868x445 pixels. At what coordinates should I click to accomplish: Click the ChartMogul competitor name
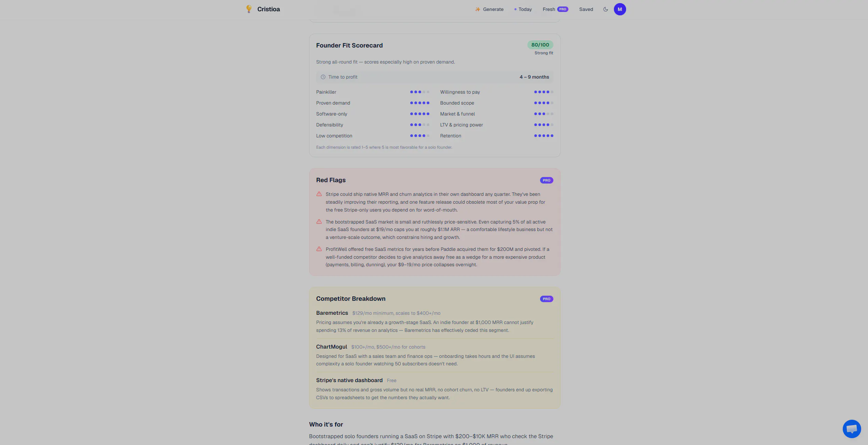332,347
